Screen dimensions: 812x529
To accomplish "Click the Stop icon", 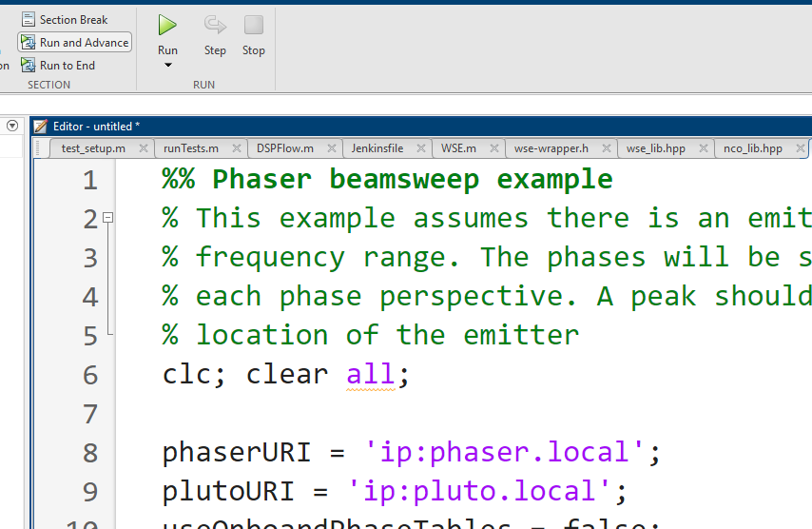I will tap(254, 25).
